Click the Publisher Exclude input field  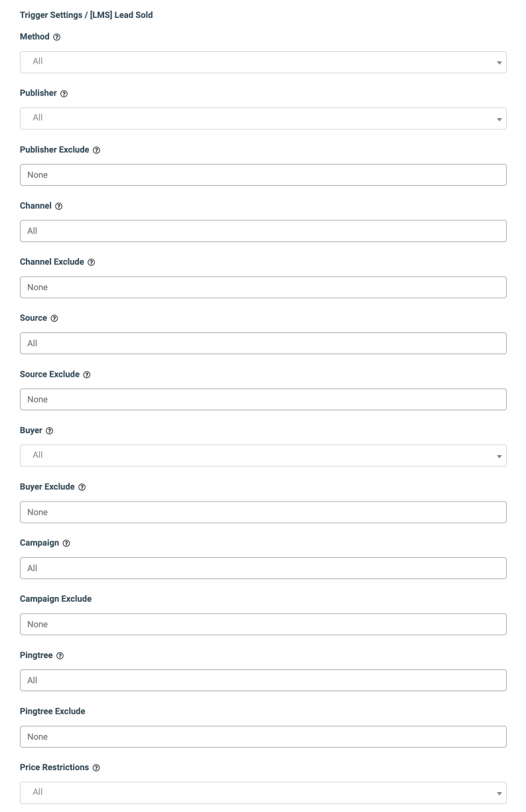(x=263, y=175)
